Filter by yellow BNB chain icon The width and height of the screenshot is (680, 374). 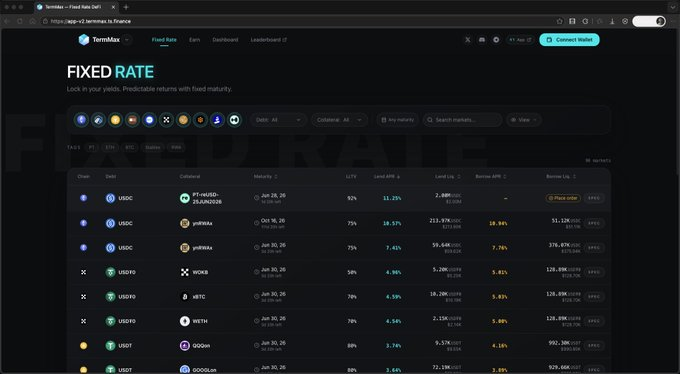(115, 120)
